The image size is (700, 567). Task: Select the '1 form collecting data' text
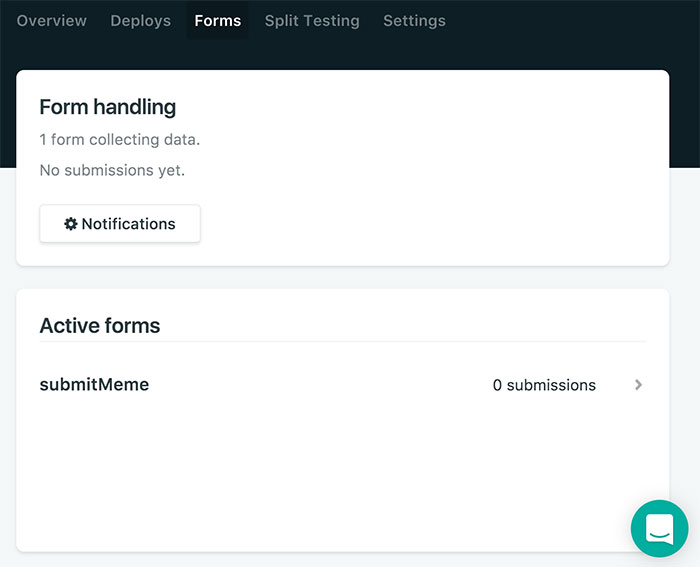point(119,140)
